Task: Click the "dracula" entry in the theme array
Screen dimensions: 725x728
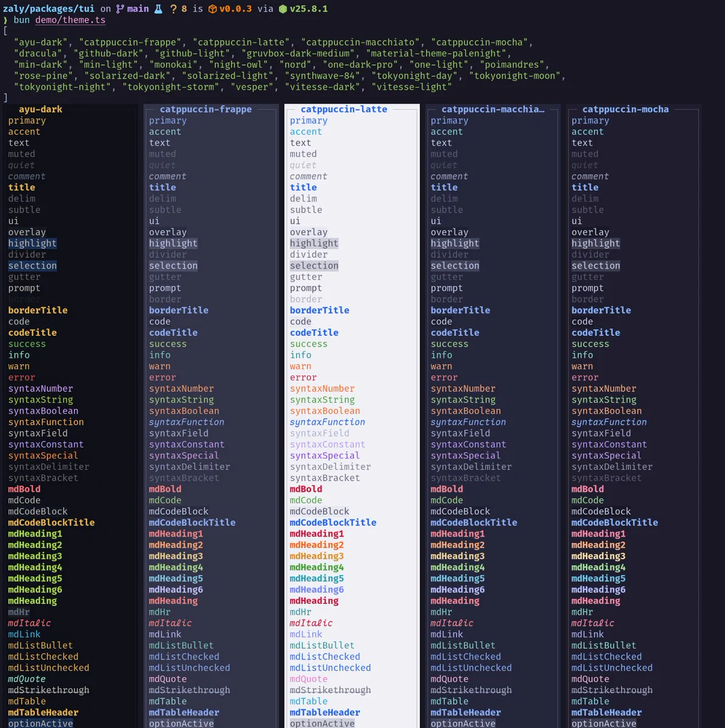Action: [38, 53]
